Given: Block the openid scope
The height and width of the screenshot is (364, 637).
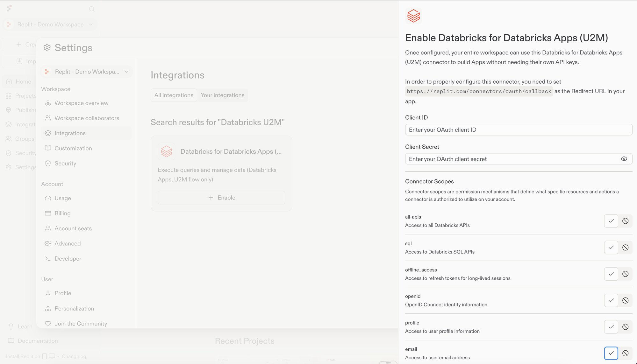Looking at the screenshot, I should [625, 300].
